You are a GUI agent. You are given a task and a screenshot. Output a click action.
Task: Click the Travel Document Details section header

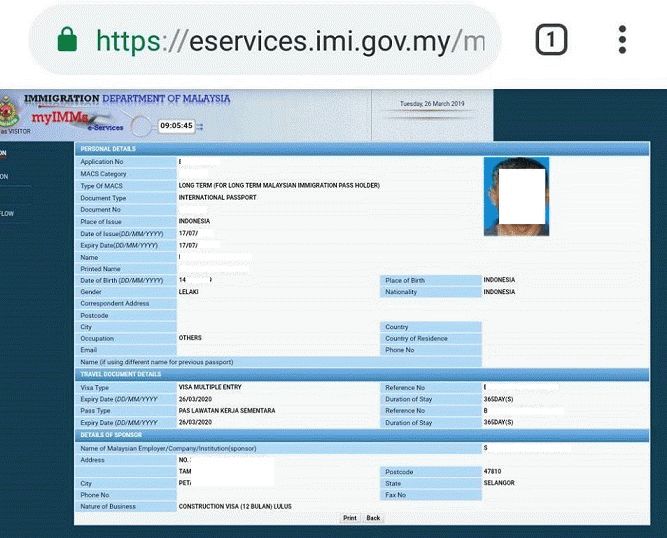point(120,374)
